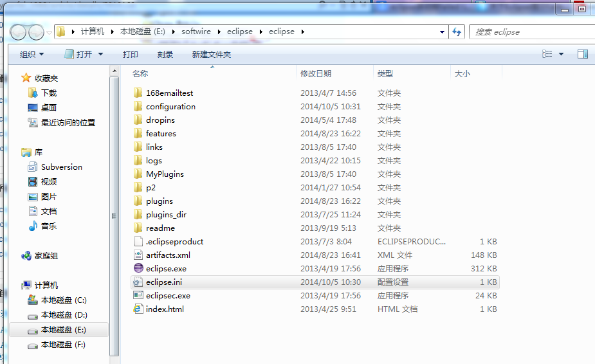Select the eclipse.exe application icon
This screenshot has width=595, height=364.
point(138,268)
